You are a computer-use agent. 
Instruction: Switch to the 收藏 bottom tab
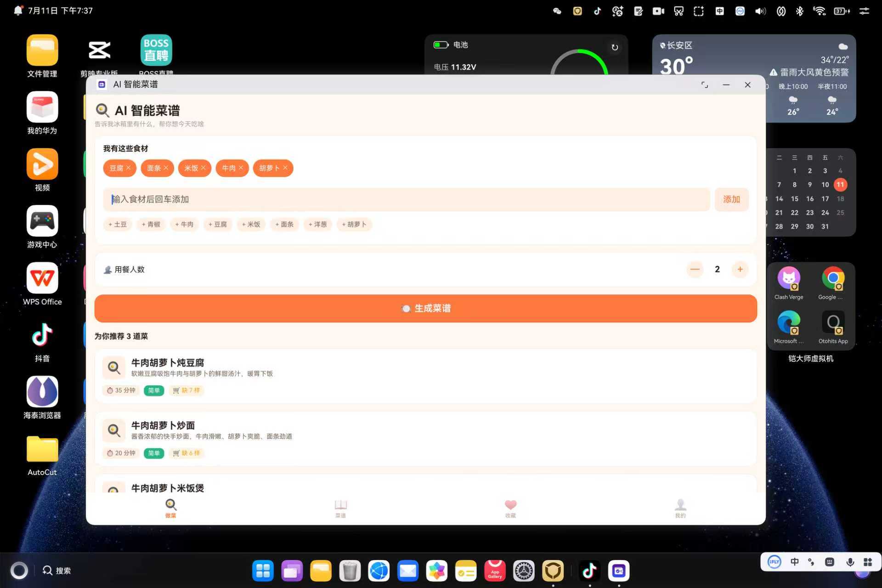pos(510,509)
